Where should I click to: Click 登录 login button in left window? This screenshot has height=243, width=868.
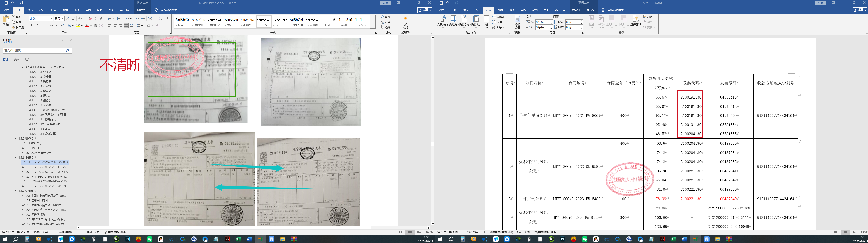pyautogui.click(x=386, y=3)
